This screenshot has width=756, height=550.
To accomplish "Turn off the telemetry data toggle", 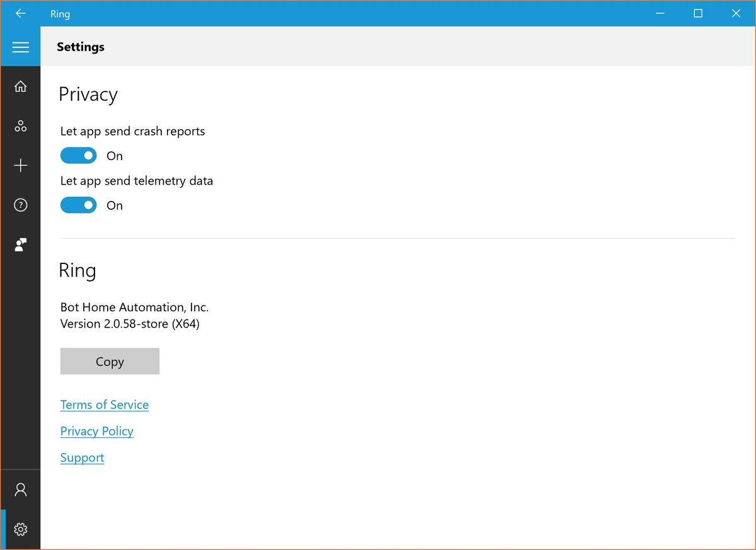I will (x=78, y=205).
